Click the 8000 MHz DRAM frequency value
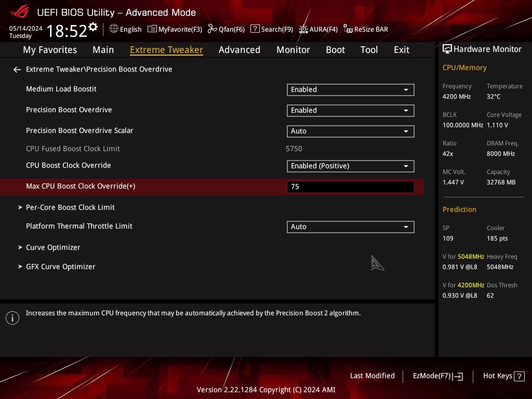The width and height of the screenshot is (532, 399). click(501, 154)
